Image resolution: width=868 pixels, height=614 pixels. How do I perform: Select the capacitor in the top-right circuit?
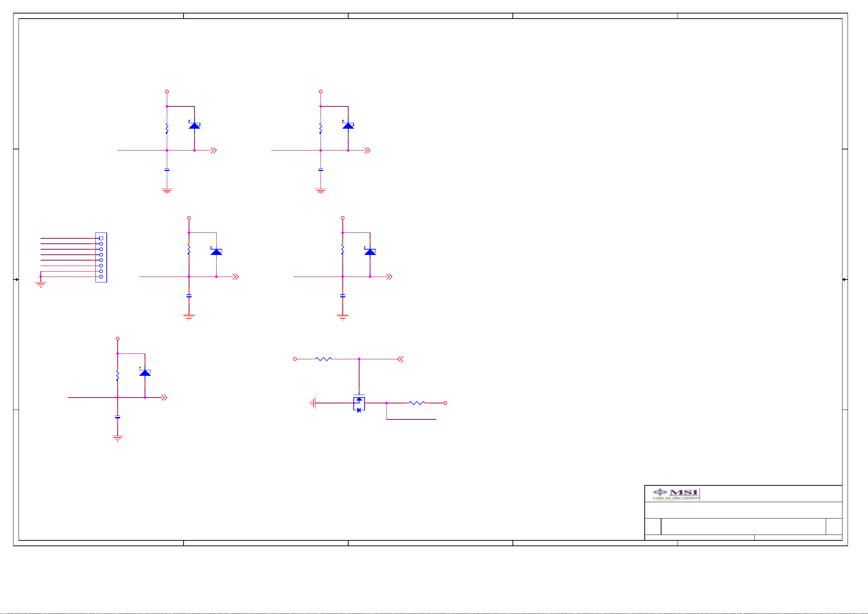point(321,170)
